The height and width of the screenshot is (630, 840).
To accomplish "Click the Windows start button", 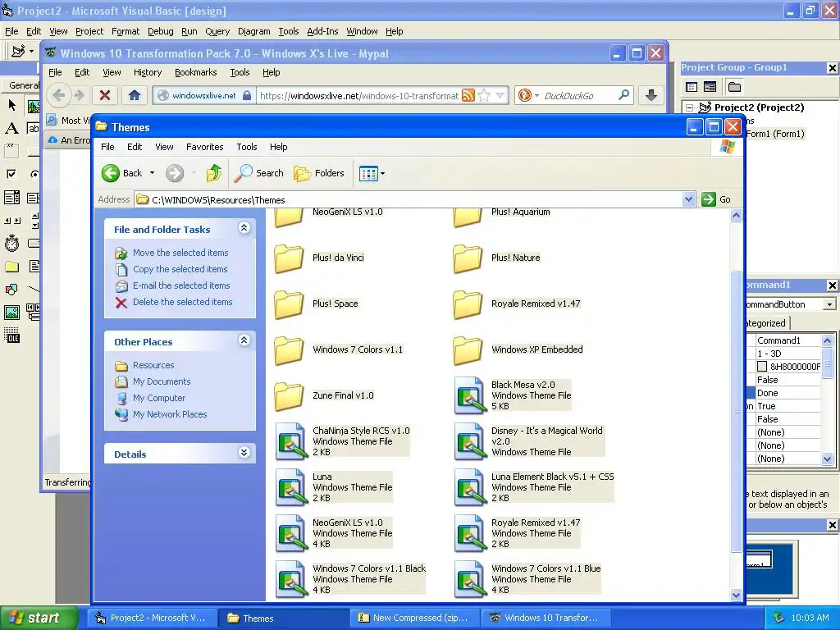I will (x=38, y=618).
